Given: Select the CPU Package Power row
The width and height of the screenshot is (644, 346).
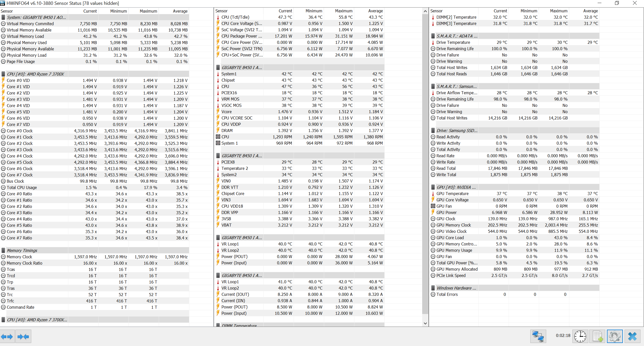Looking at the screenshot, I should (300, 36).
